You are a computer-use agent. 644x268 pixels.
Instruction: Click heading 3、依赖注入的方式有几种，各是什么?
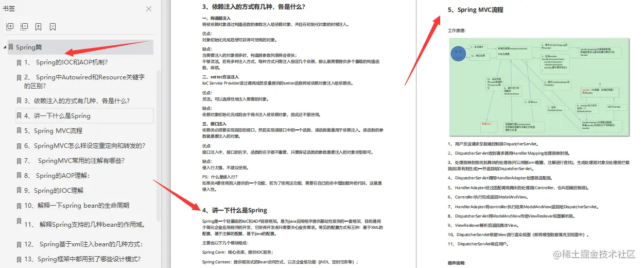[x=254, y=7]
